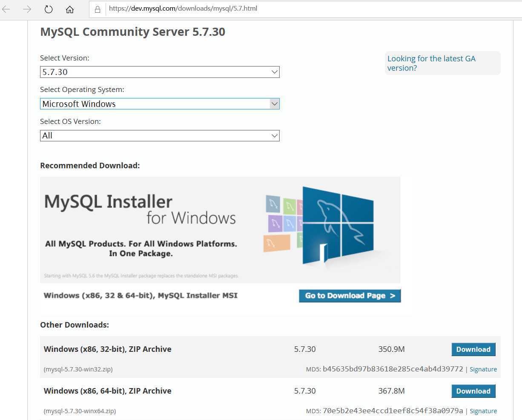Click the 367.8M file size value
The height and width of the screenshot is (420, 522).
tap(391, 391)
